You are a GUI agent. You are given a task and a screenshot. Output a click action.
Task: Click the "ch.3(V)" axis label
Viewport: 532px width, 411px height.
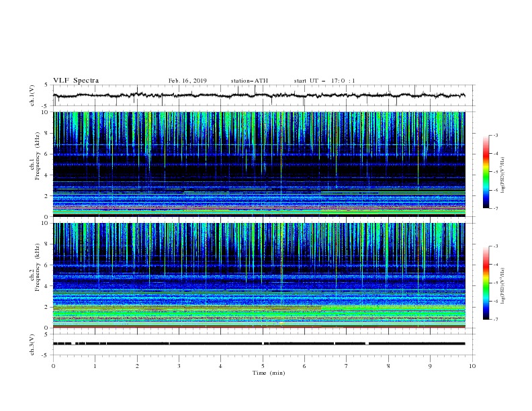pyautogui.click(x=32, y=345)
